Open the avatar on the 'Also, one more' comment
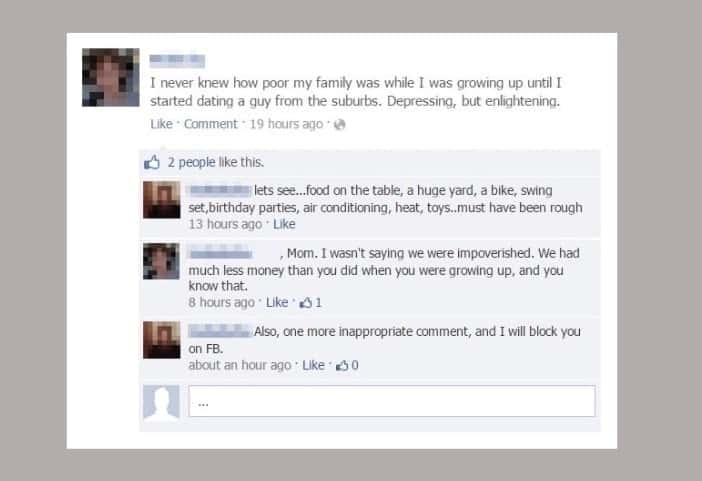 pos(162,340)
